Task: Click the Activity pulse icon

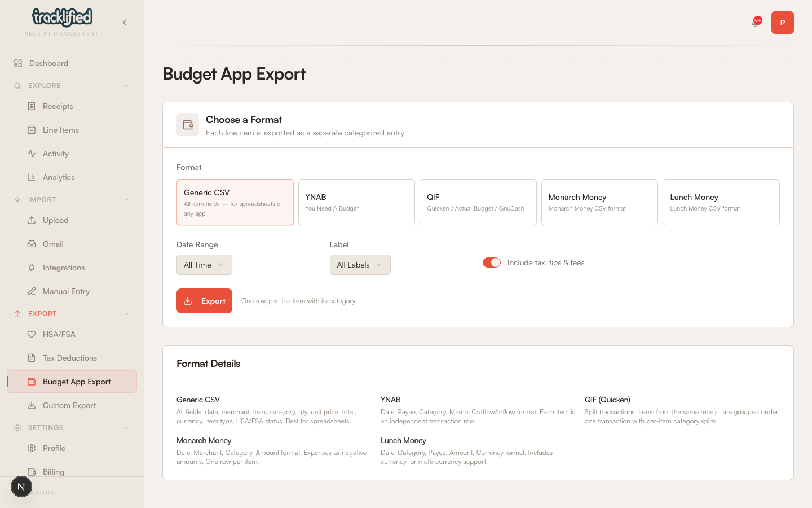Action: tap(32, 154)
